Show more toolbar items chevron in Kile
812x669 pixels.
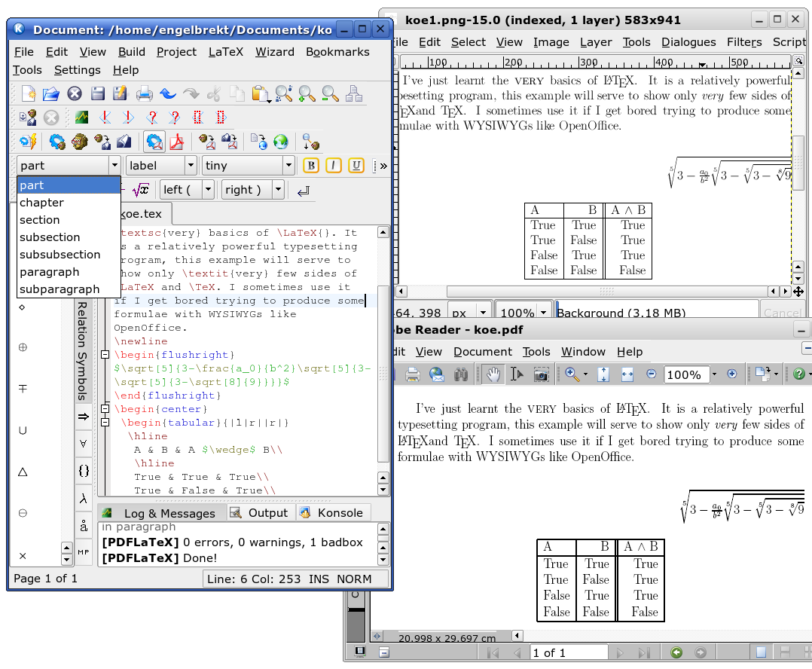coord(383,166)
